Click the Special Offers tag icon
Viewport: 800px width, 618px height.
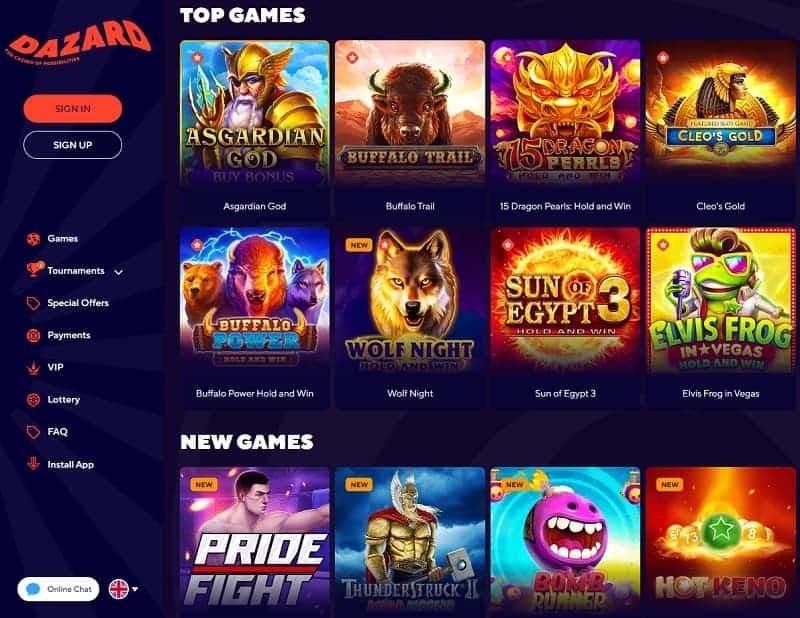pyautogui.click(x=34, y=303)
